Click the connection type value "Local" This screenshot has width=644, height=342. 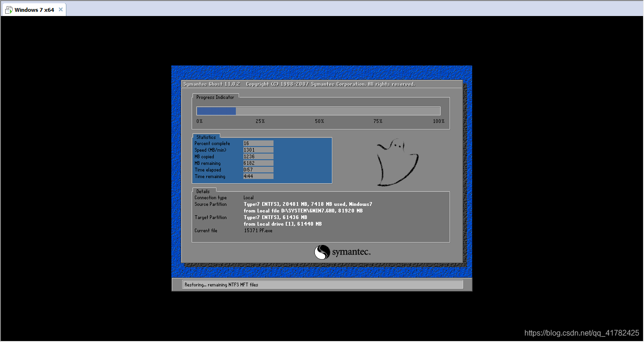click(x=249, y=197)
